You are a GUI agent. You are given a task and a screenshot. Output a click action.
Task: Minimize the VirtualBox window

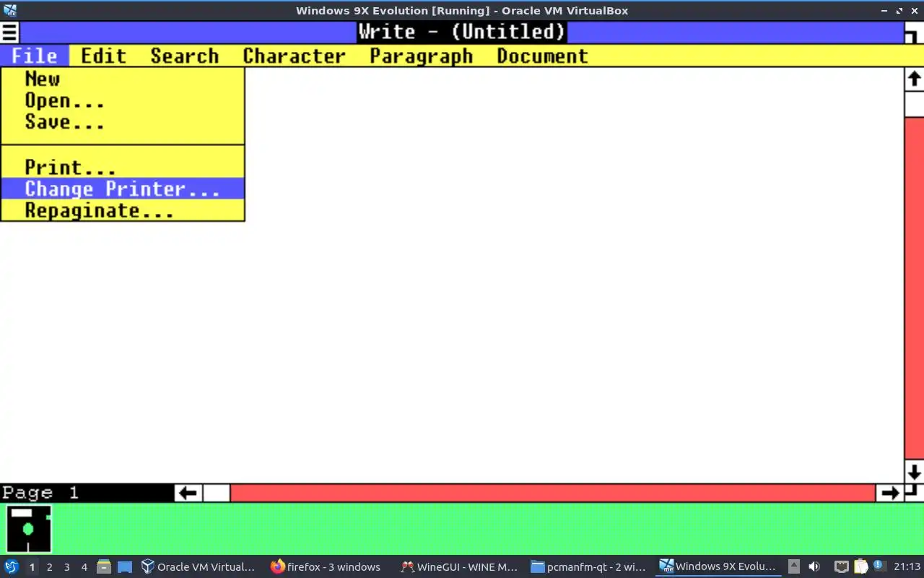pyautogui.click(x=885, y=11)
